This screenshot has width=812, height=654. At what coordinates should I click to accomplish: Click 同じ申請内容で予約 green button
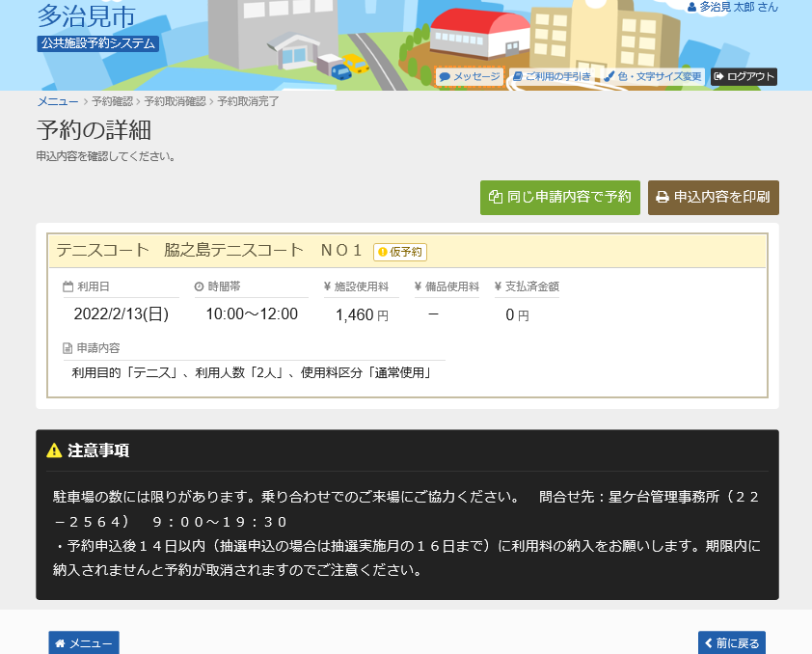click(559, 198)
